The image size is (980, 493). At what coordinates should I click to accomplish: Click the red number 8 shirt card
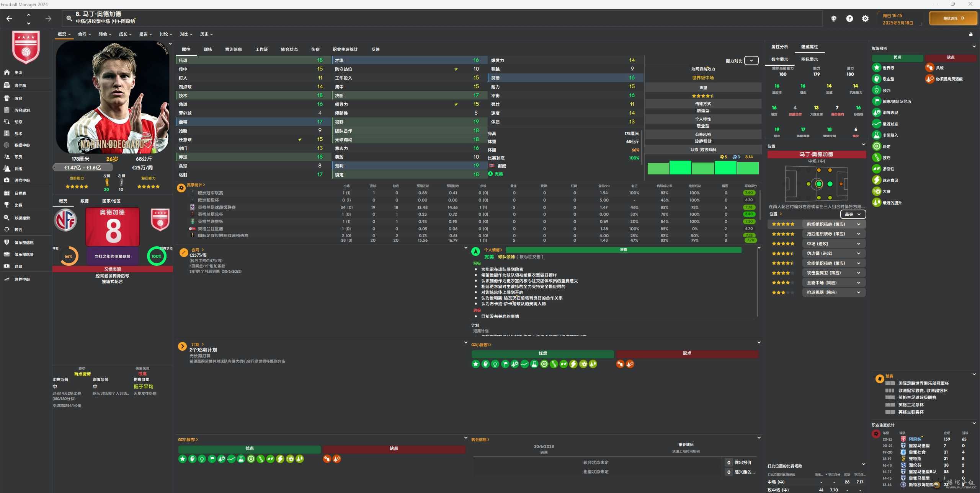click(113, 227)
